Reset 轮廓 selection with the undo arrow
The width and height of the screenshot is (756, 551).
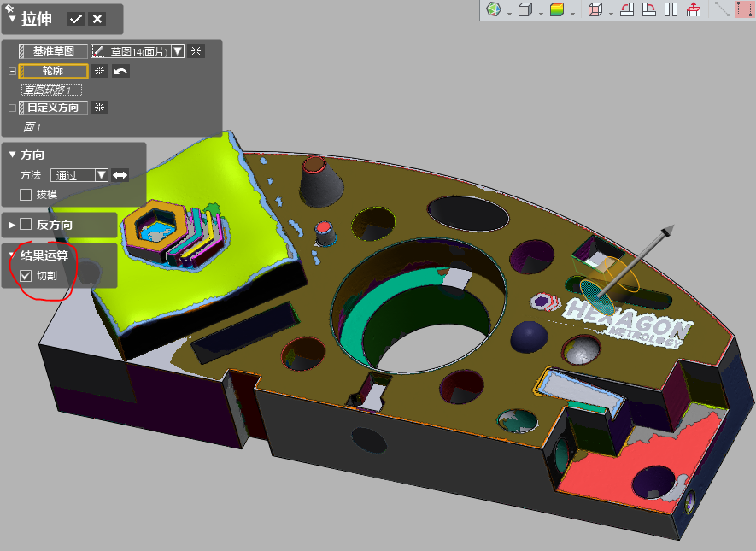120,71
